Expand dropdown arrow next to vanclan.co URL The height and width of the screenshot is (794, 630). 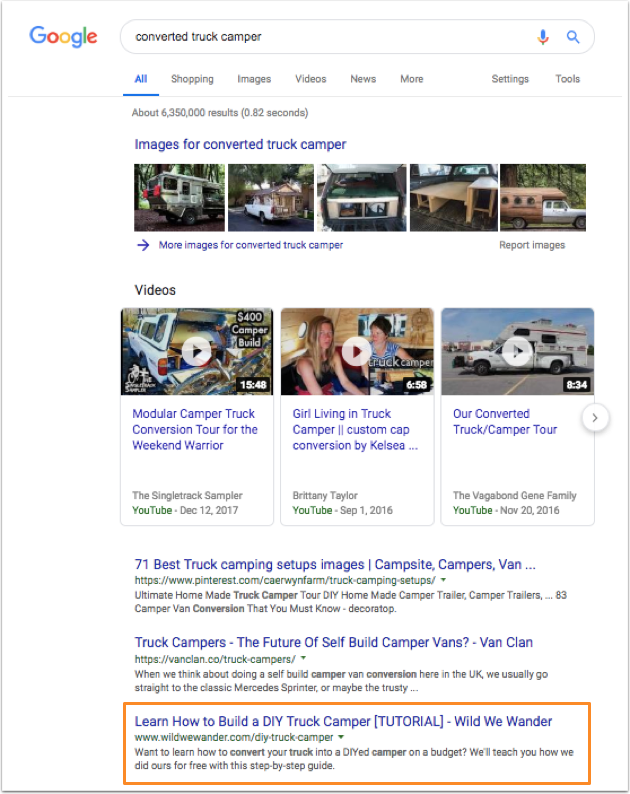[x=303, y=659]
